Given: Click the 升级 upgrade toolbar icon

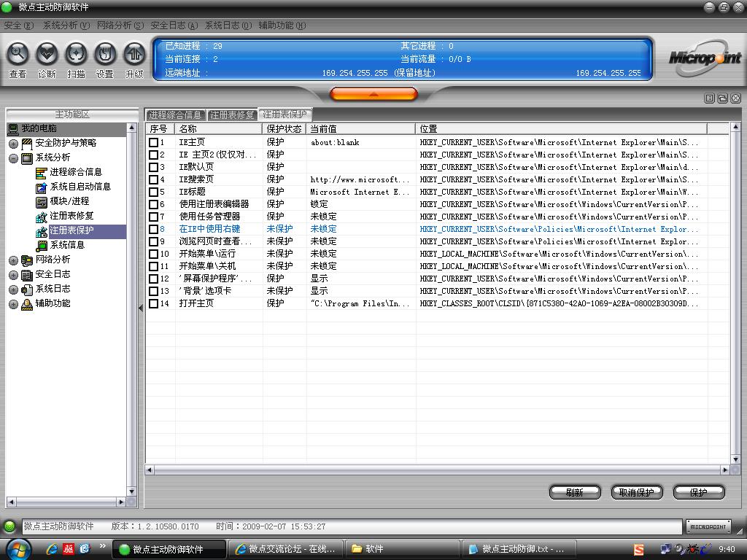Looking at the screenshot, I should 134,54.
